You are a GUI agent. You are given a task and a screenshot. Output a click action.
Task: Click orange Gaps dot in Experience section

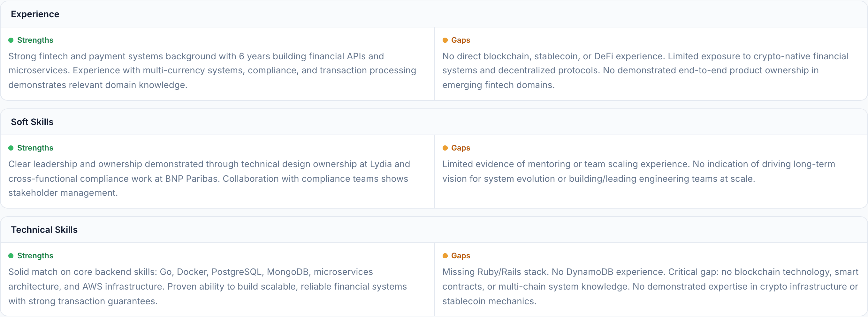445,40
